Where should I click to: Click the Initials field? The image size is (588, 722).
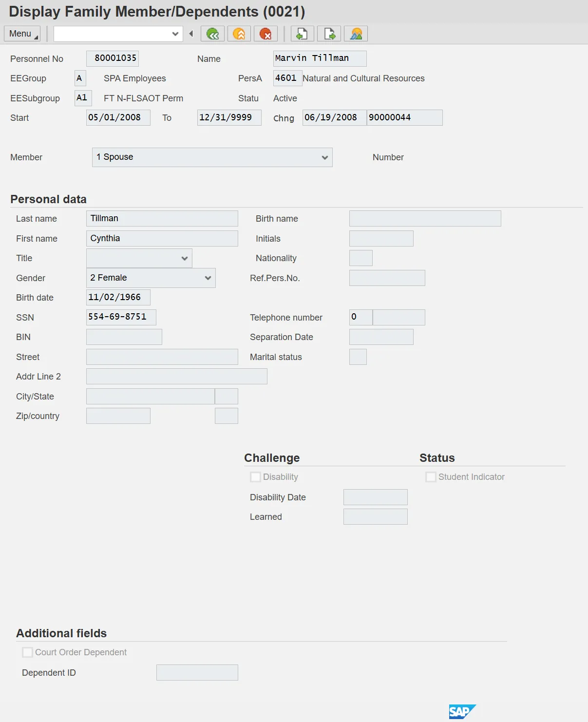(x=381, y=239)
